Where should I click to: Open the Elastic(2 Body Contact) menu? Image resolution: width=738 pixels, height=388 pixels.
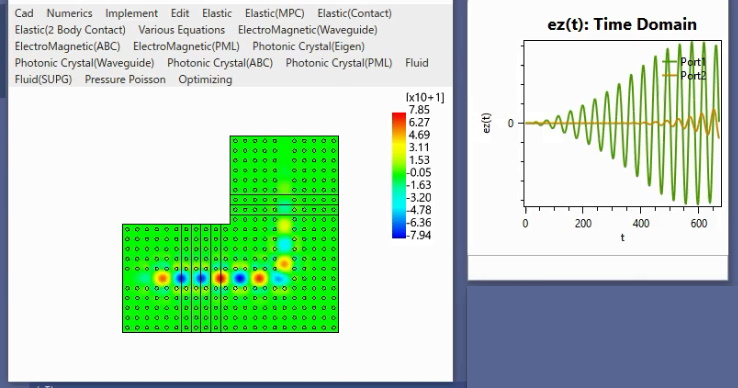[x=70, y=30]
